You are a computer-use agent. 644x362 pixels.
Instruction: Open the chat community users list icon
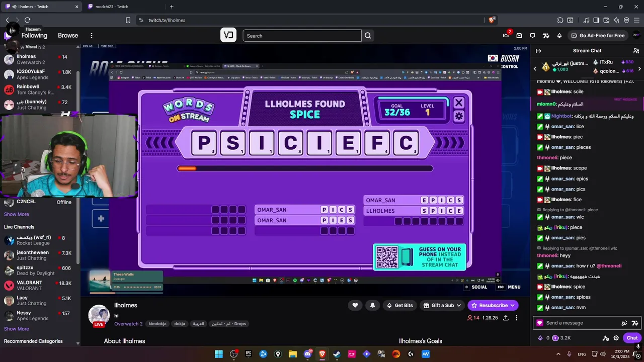click(636, 51)
